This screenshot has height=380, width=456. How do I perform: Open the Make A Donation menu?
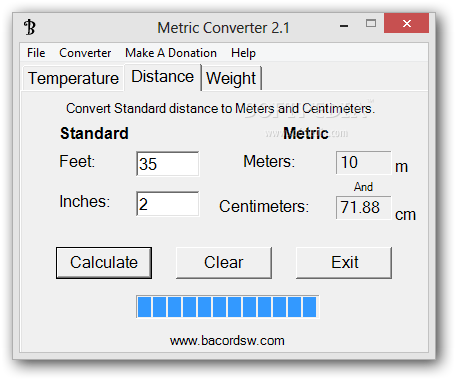point(171,53)
